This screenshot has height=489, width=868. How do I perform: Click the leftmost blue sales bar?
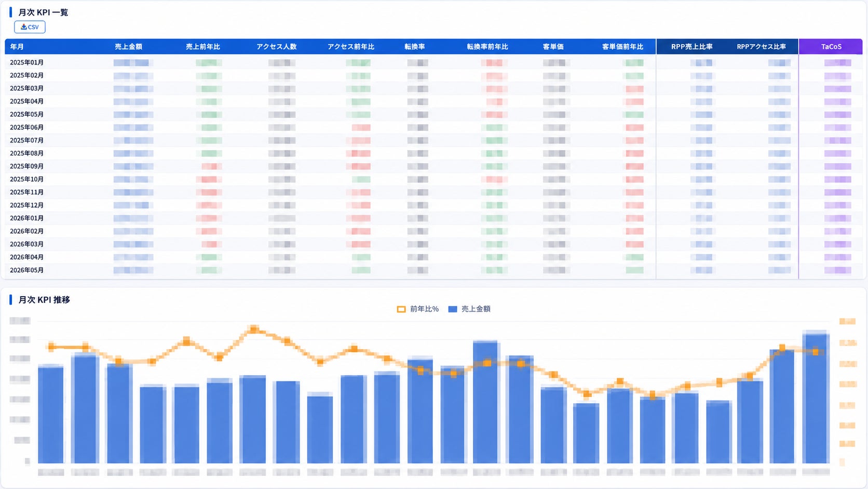pyautogui.click(x=51, y=415)
